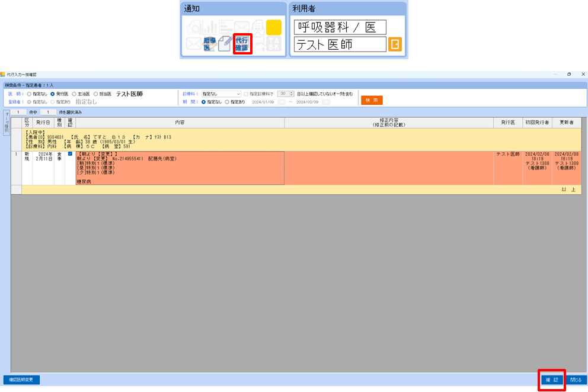Click the faded bar chart notification icon

[x=210, y=27]
